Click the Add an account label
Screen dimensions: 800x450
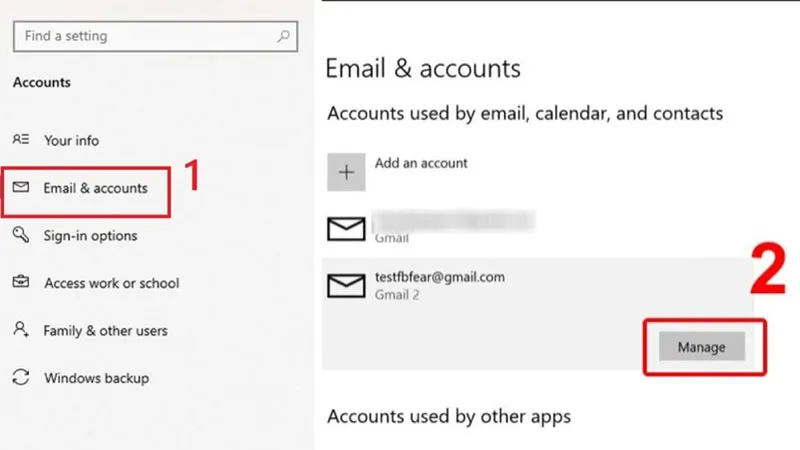pos(421,163)
